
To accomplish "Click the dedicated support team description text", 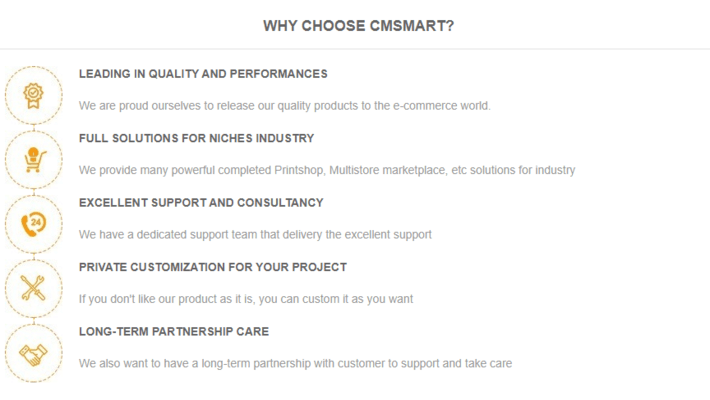I will [255, 235].
